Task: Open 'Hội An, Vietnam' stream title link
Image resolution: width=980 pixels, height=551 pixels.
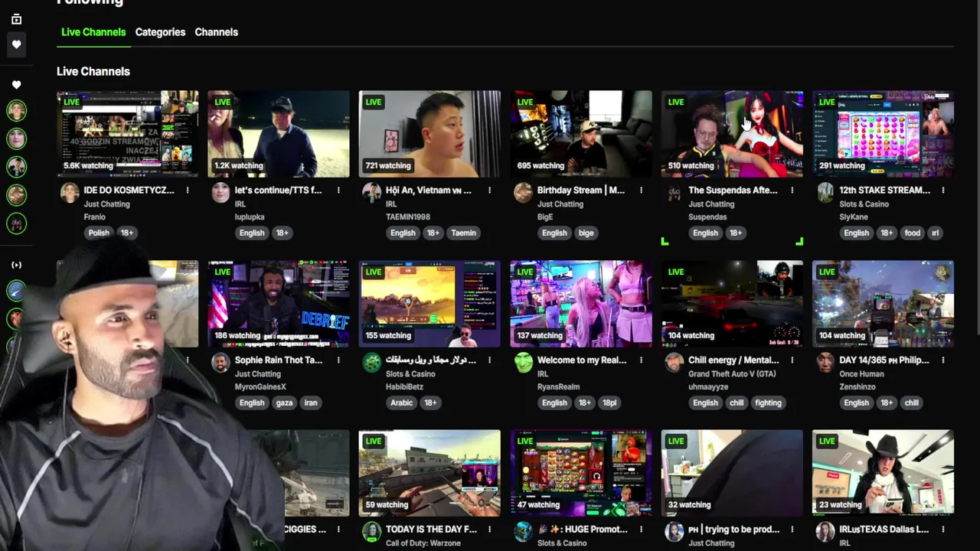Action: coord(429,190)
